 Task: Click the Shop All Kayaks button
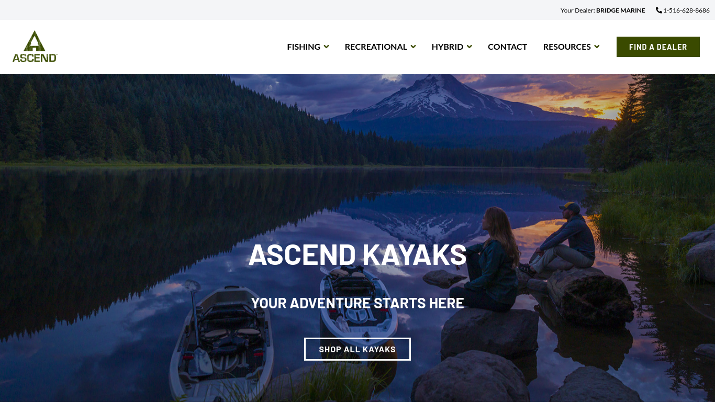(358, 349)
